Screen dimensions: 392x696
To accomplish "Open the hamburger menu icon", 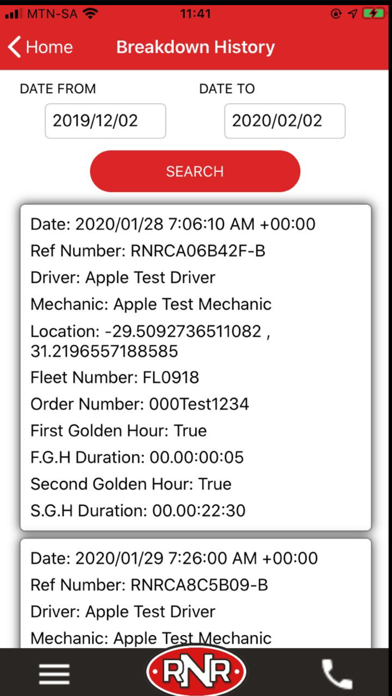I will click(54, 674).
